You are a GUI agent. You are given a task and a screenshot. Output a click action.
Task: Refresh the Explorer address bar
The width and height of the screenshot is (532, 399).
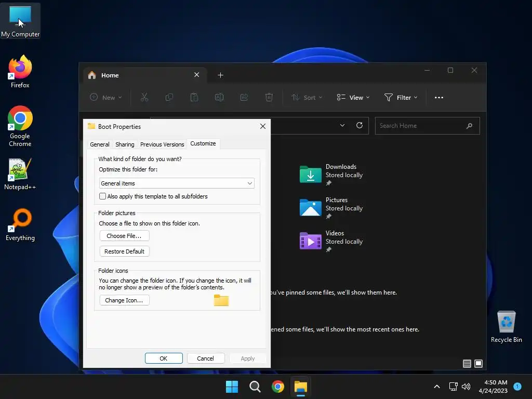(x=360, y=125)
